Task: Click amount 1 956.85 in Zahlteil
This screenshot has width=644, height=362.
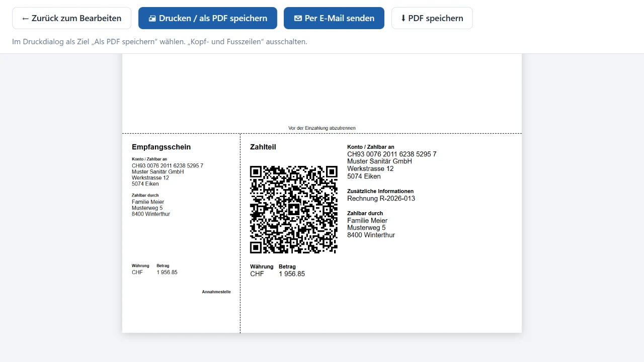Action: (292, 274)
